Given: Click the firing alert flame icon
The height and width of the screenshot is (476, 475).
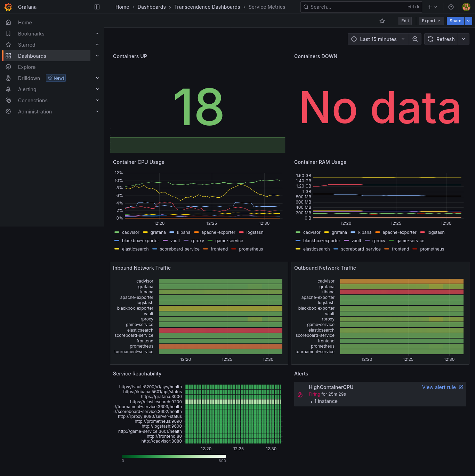Looking at the screenshot, I should [300, 395].
